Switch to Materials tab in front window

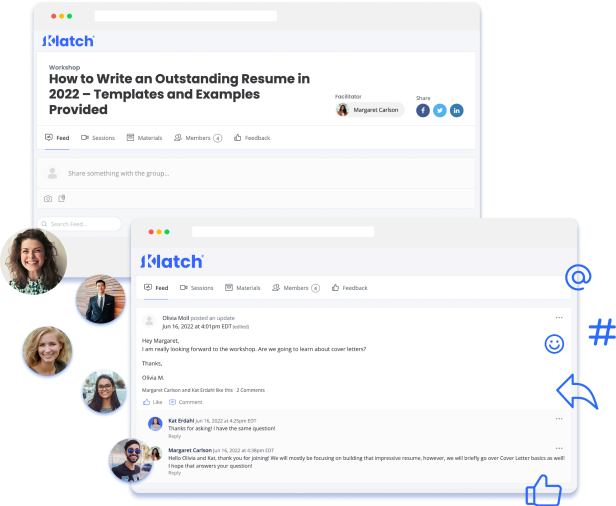click(242, 287)
